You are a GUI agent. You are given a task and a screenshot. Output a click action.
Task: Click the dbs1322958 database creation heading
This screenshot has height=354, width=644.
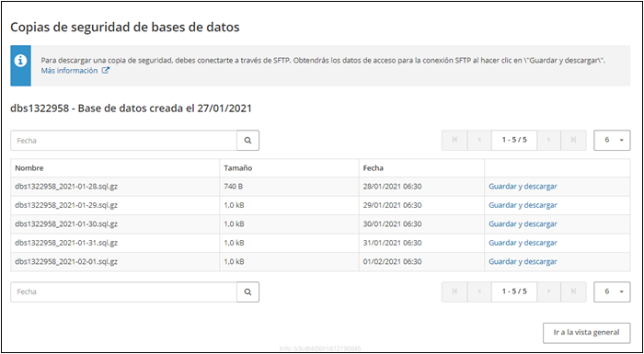[131, 108]
